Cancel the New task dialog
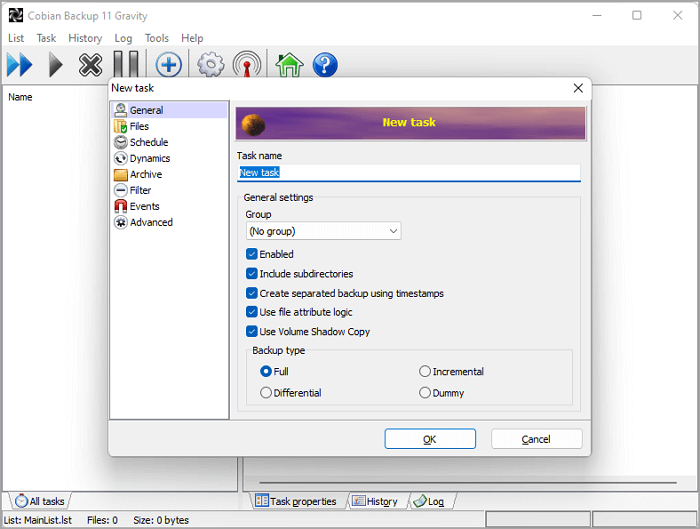The height and width of the screenshot is (529, 700). (536, 439)
